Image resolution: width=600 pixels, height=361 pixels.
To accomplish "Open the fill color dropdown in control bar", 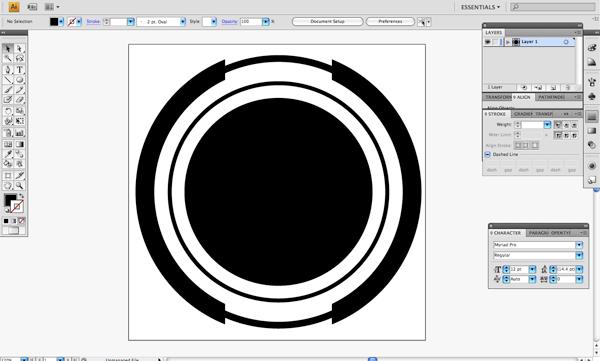I will pos(61,21).
